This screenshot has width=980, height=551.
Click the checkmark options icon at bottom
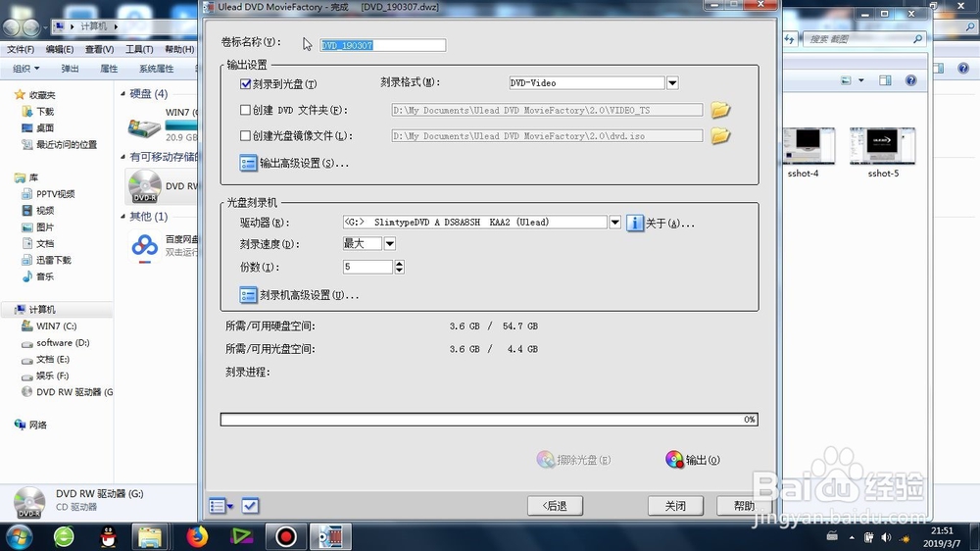coord(250,505)
